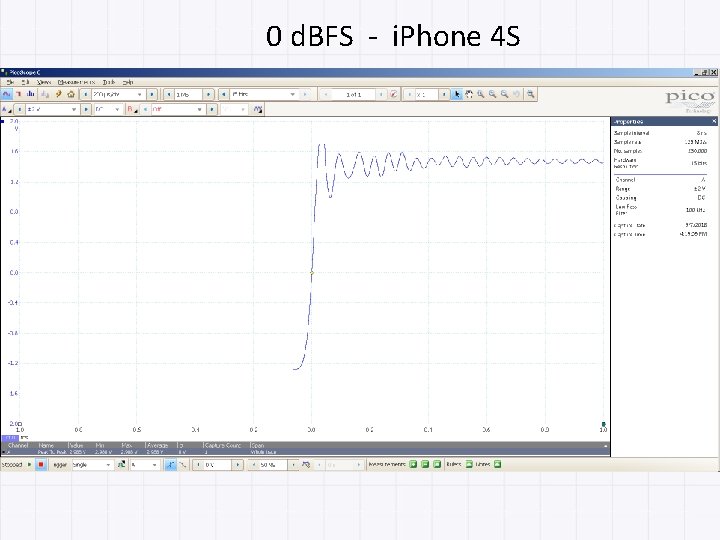The height and width of the screenshot is (540, 720).
Task: Open the Buffer Navigator icon
Action: [x=394, y=94]
